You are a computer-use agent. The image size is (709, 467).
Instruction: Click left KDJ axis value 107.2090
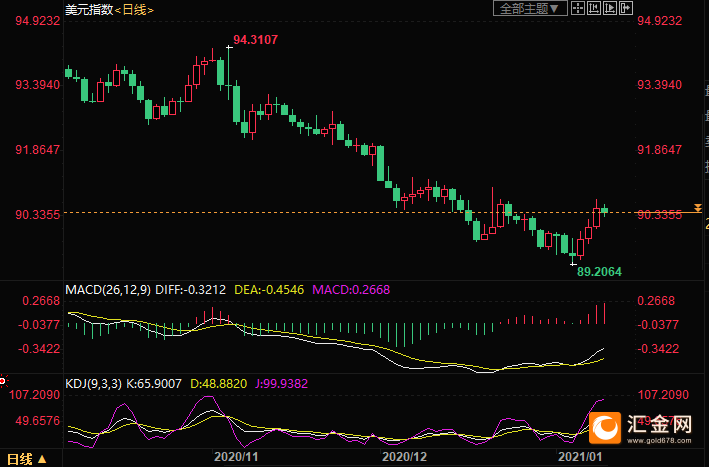[35, 395]
